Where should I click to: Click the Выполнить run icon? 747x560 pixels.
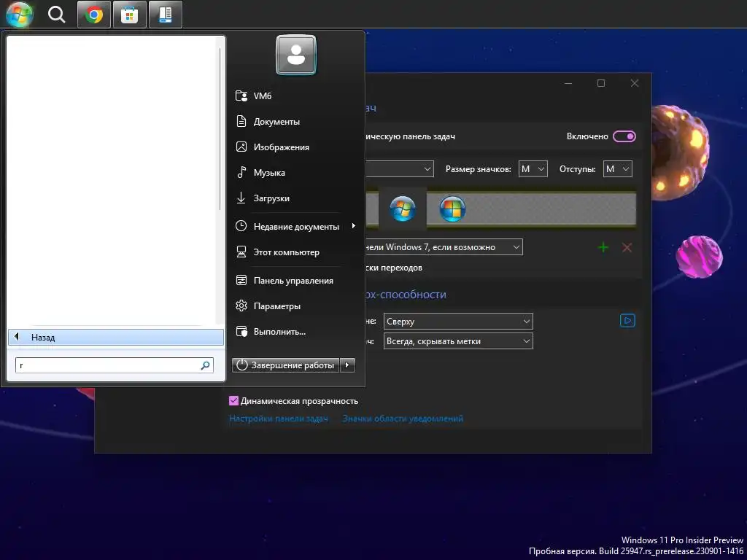[x=241, y=332]
